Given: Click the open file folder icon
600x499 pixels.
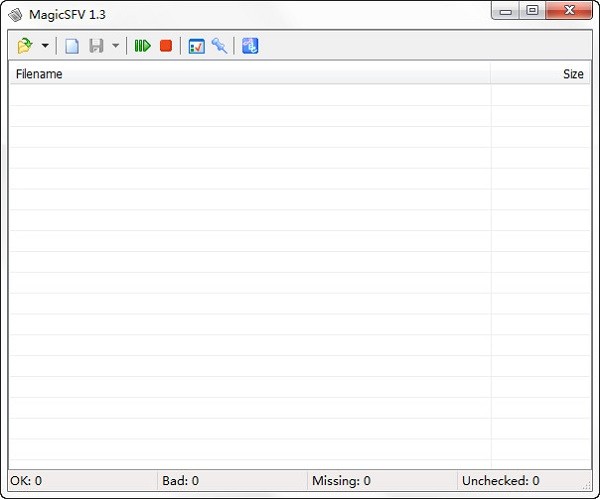Looking at the screenshot, I should point(25,46).
